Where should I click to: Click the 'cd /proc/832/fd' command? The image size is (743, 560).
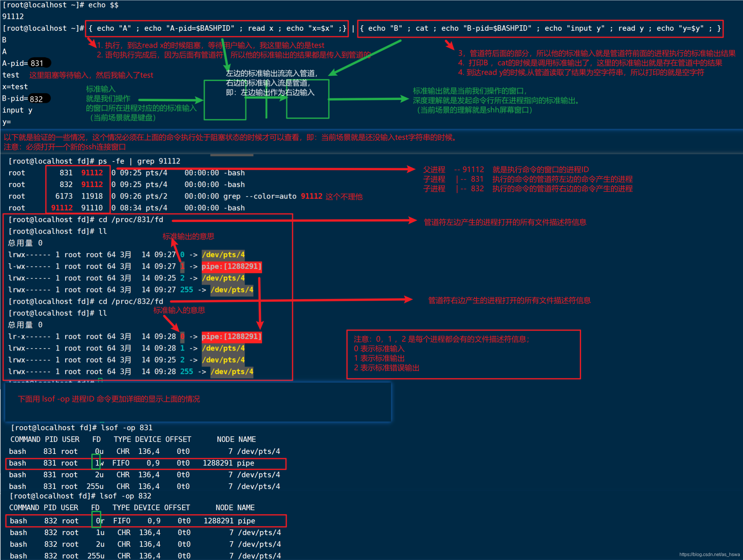click(131, 302)
